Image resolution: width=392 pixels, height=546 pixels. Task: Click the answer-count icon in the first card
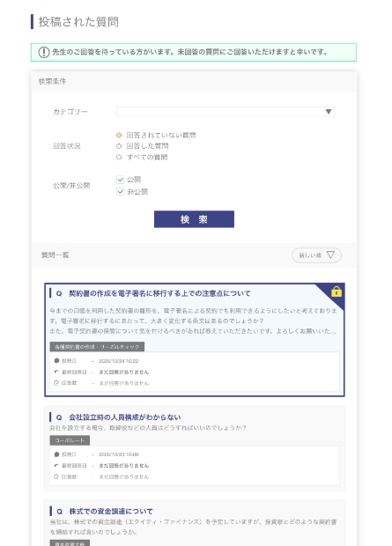tap(56, 383)
